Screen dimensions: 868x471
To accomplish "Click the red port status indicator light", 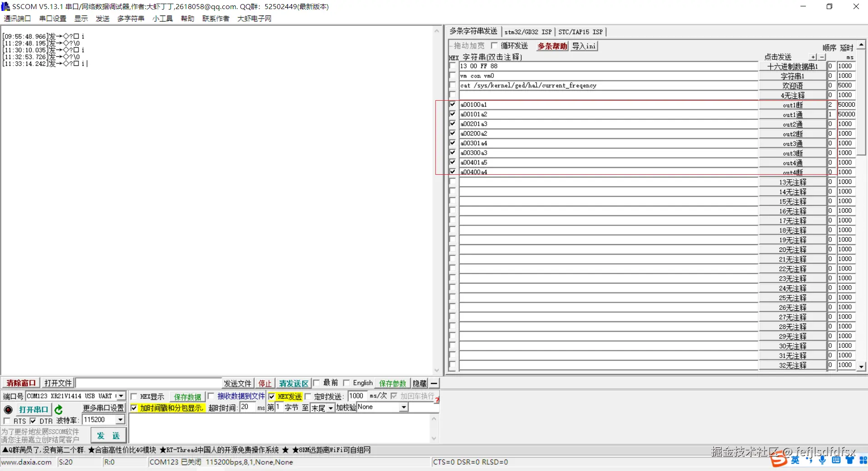I will tap(8, 410).
